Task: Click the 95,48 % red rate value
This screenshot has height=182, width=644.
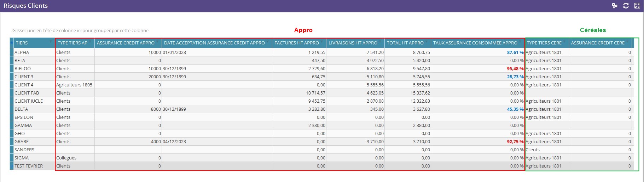Action: [515, 69]
